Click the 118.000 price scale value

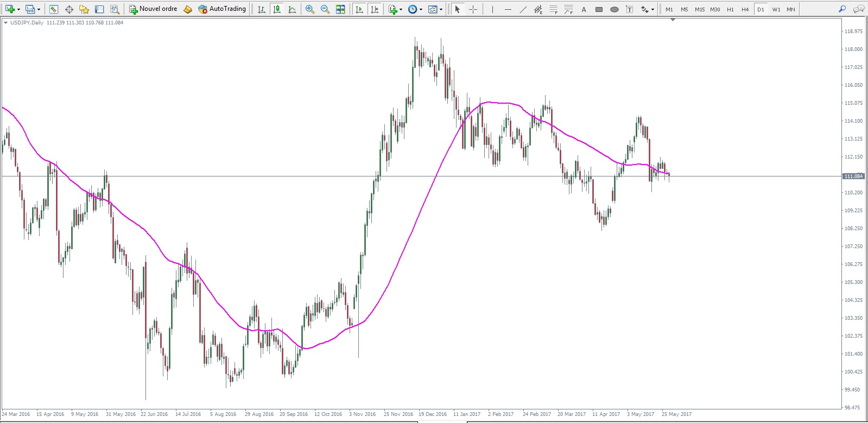(853, 49)
